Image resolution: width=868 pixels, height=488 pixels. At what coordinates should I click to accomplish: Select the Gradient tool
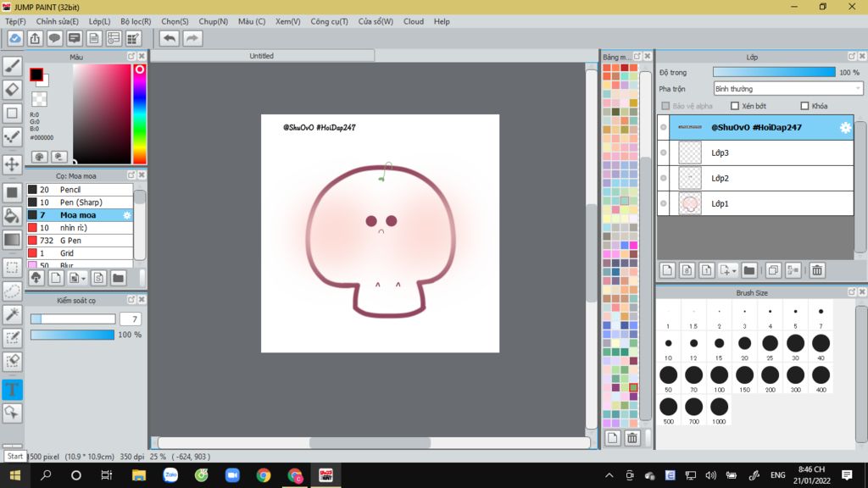pyautogui.click(x=12, y=240)
